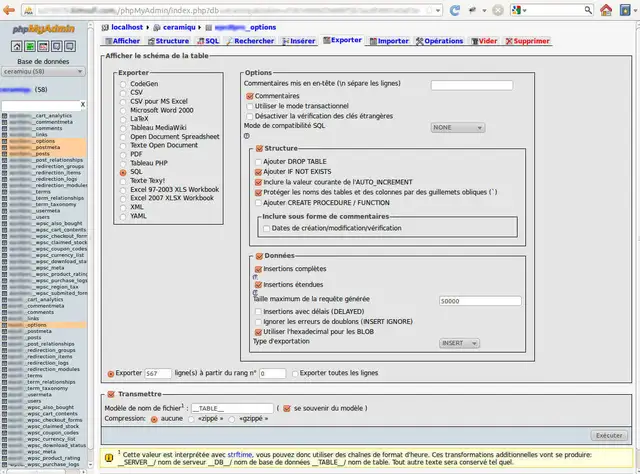
Task: Open the Opérations tab
Action: click(x=439, y=41)
